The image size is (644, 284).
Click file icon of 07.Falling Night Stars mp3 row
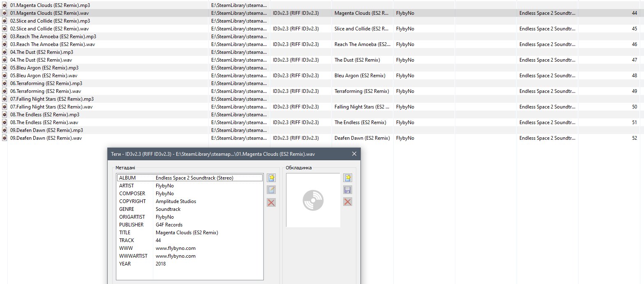[5, 99]
